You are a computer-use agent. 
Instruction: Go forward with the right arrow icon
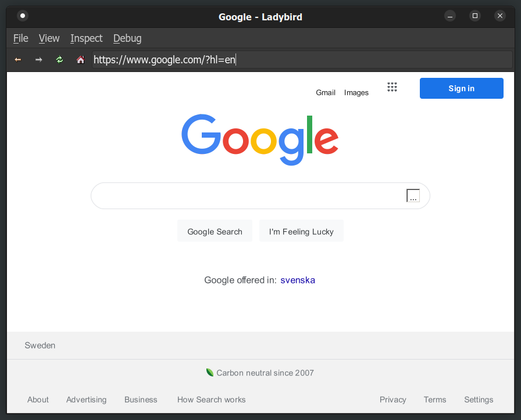[38, 60]
